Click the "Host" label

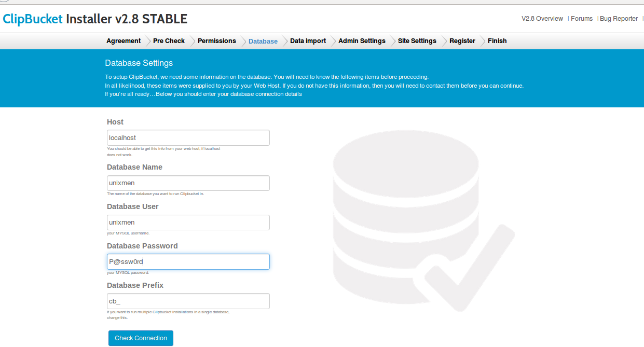(x=115, y=122)
